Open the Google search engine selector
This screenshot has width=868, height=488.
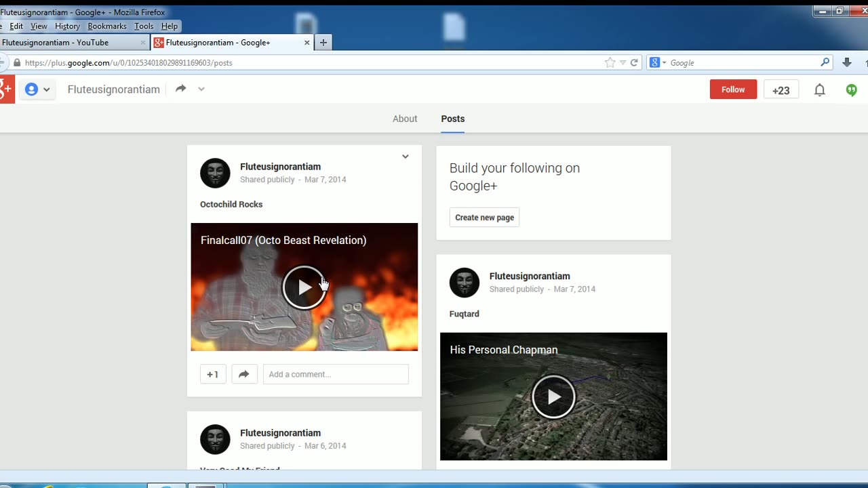click(657, 62)
